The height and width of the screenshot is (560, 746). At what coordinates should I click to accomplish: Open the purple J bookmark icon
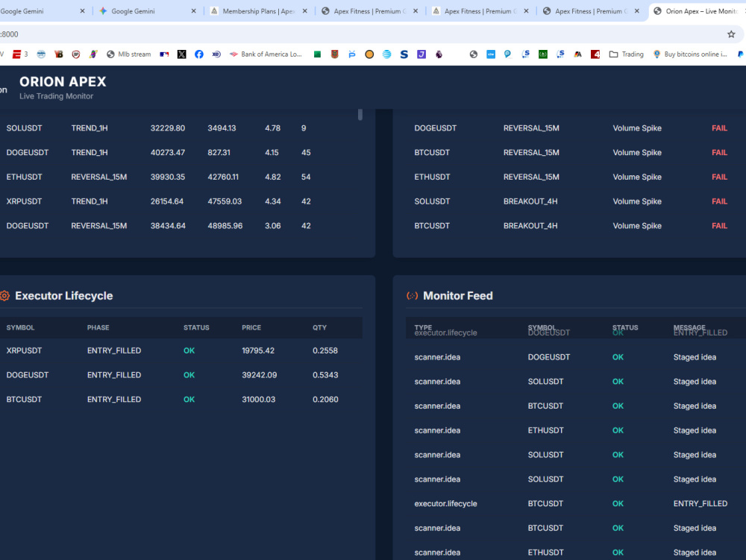coord(421,54)
